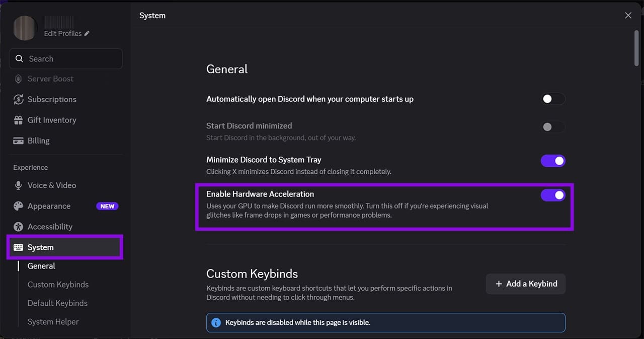Click the General section heading
The width and height of the screenshot is (644, 339).
227,69
